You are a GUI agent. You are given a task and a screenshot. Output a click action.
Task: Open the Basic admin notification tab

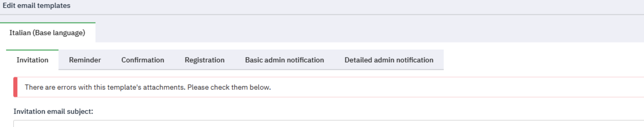(x=284, y=60)
